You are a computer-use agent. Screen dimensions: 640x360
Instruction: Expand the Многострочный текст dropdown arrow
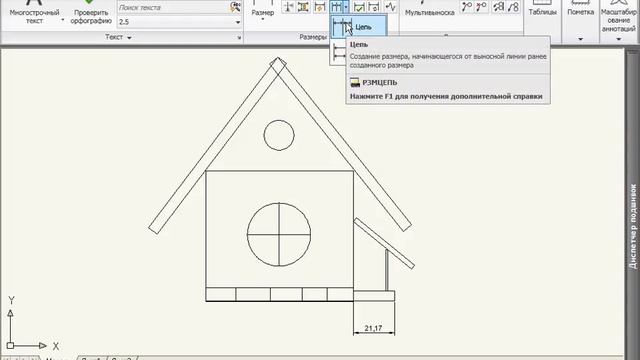[62, 20]
